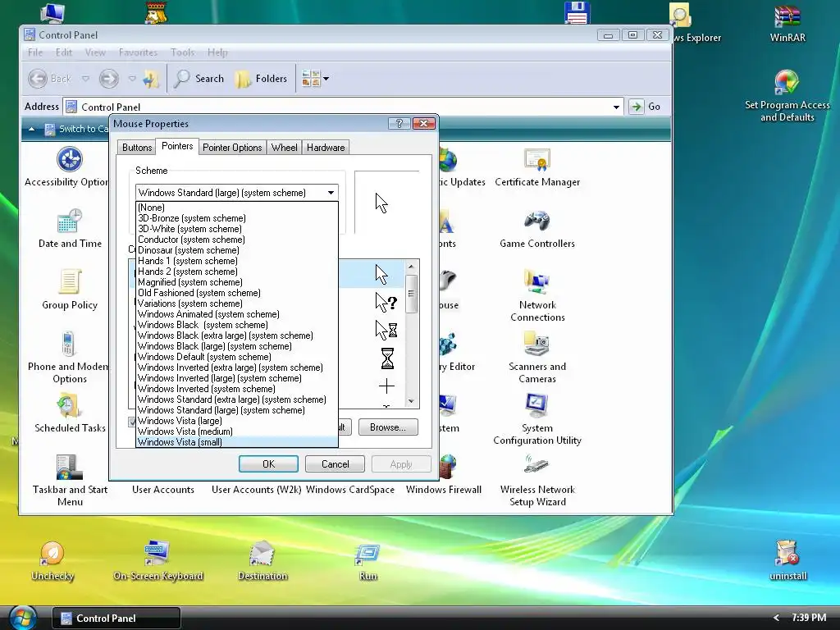The image size is (840, 630).
Task: Open the File menu
Action: (35, 52)
